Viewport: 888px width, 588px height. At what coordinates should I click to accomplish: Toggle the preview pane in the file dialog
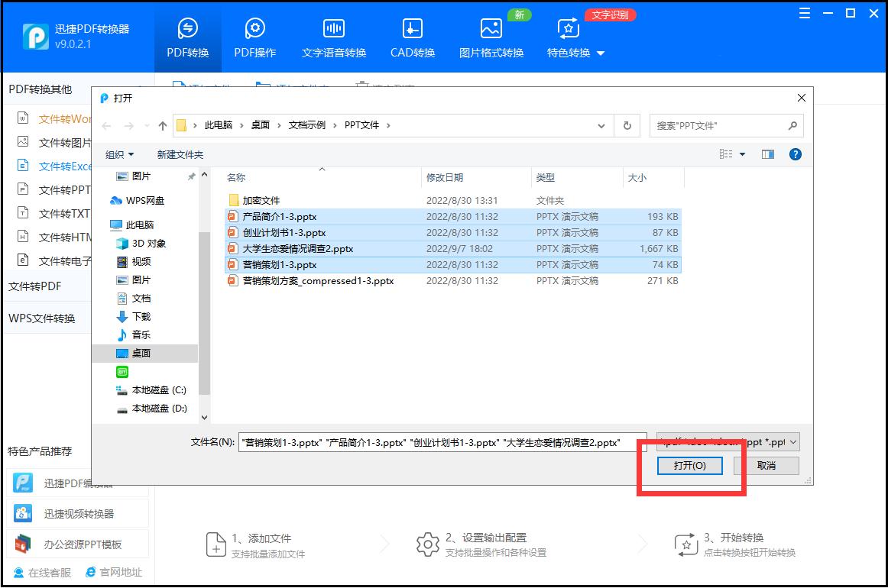click(767, 154)
